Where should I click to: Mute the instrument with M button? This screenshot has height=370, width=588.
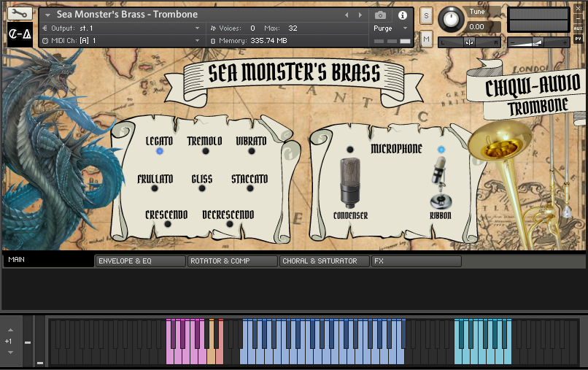point(426,39)
